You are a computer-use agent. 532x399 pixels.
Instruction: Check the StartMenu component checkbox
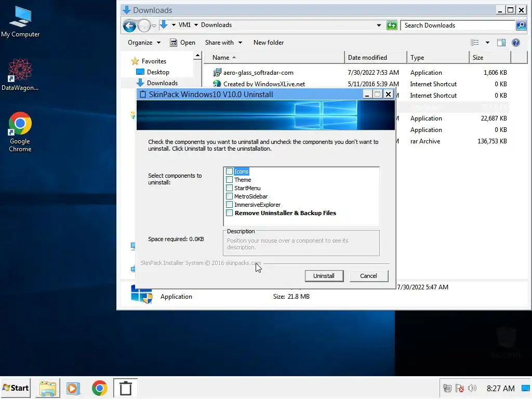tap(229, 188)
